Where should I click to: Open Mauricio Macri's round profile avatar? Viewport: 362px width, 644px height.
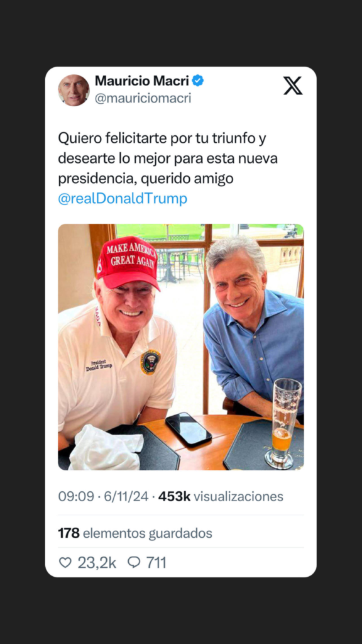pyautogui.click(x=74, y=91)
